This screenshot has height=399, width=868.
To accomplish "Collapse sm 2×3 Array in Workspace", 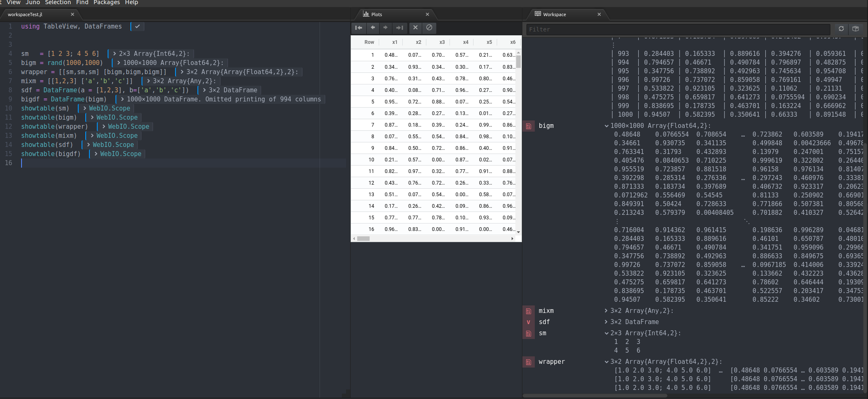I will [606, 333].
